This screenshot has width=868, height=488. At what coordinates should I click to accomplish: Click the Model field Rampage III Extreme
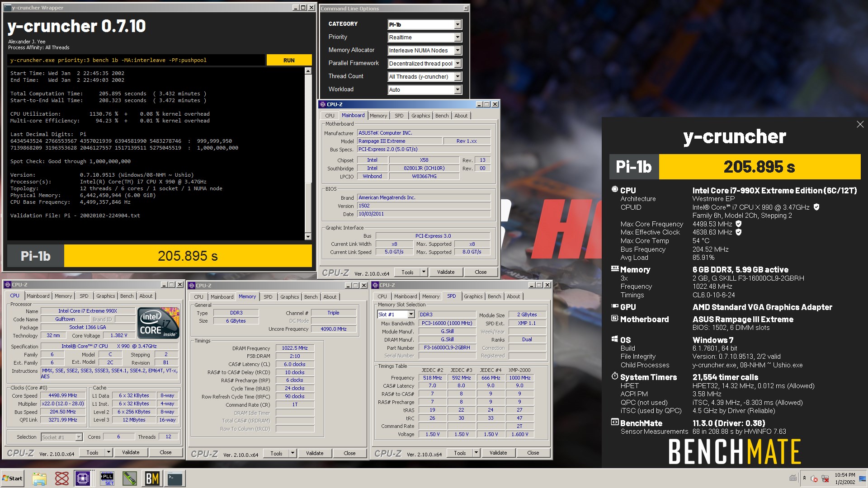pyautogui.click(x=400, y=141)
